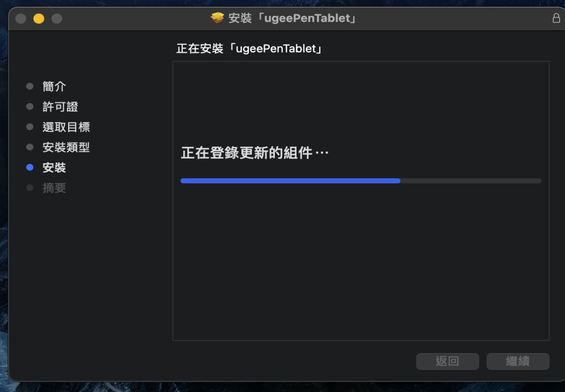Select the active 安裝 step label
565x392 pixels.
click(x=54, y=167)
